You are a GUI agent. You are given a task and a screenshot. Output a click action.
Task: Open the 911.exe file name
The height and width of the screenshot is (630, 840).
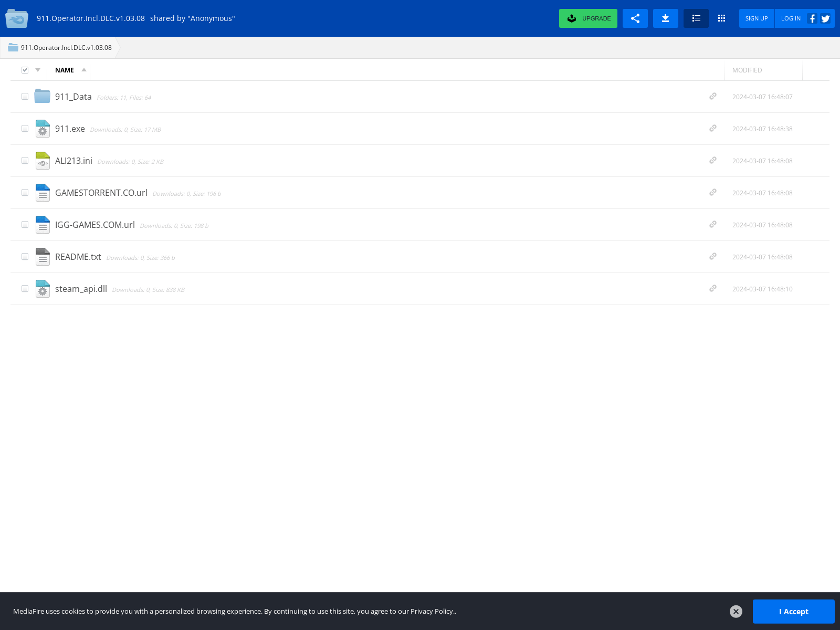(70, 129)
